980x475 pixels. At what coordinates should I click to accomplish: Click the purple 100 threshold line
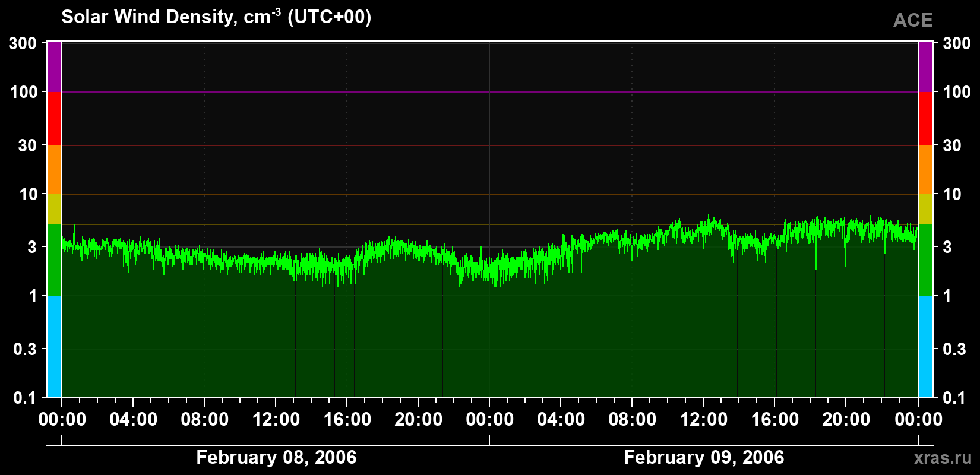[489, 92]
